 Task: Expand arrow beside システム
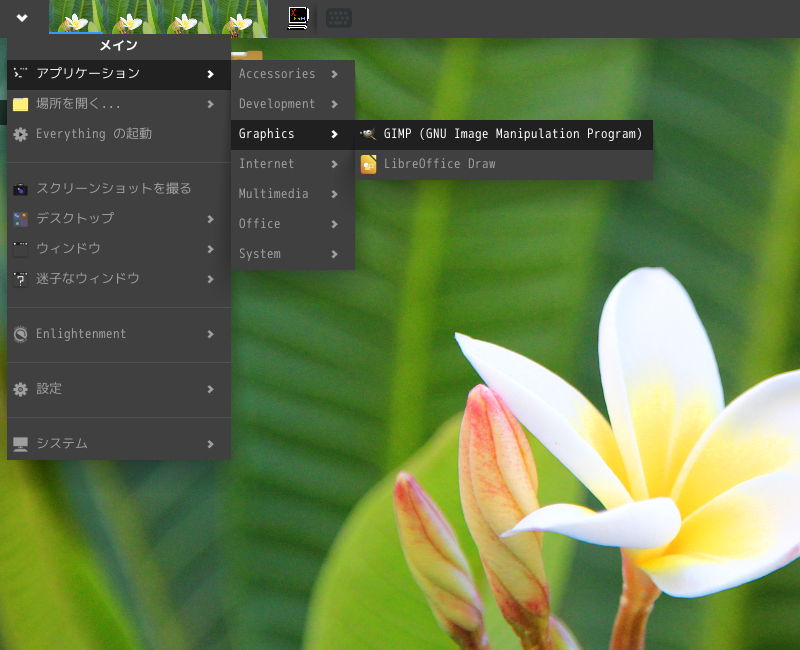(x=210, y=444)
